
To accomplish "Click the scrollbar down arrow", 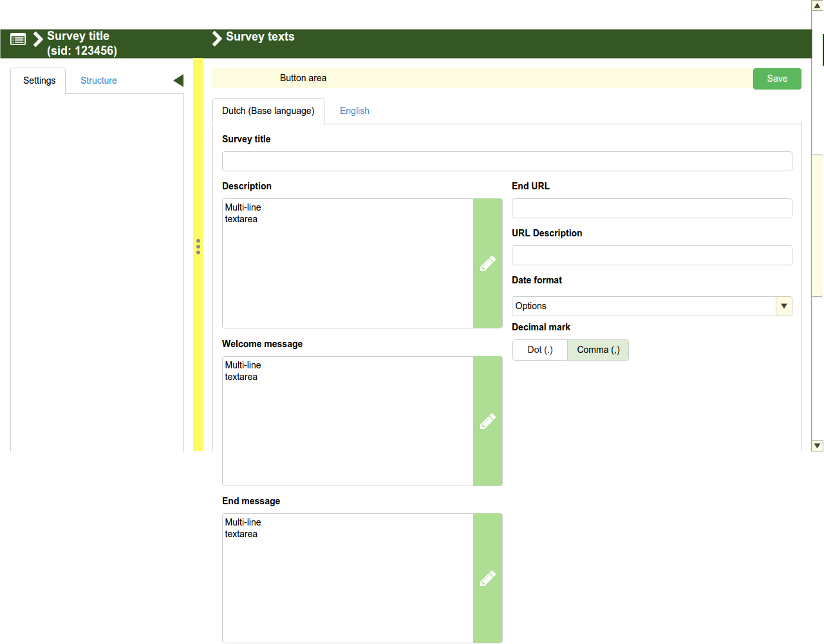I will pos(817,446).
